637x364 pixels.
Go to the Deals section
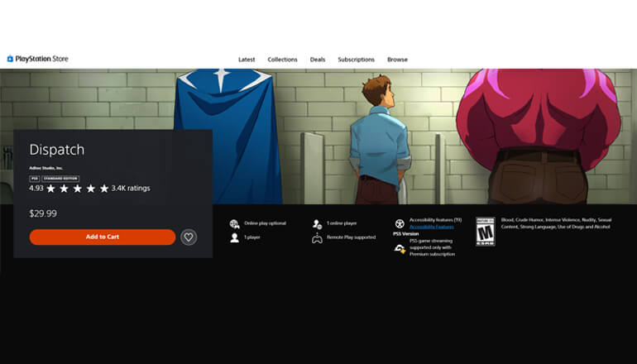[318, 60]
